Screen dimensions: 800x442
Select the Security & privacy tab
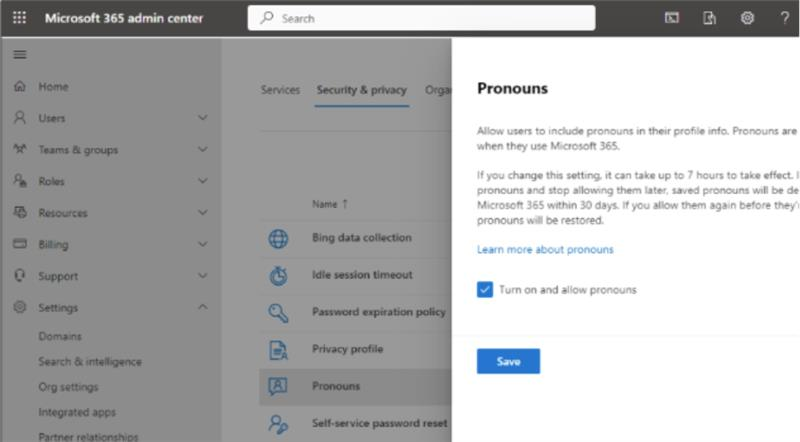361,90
